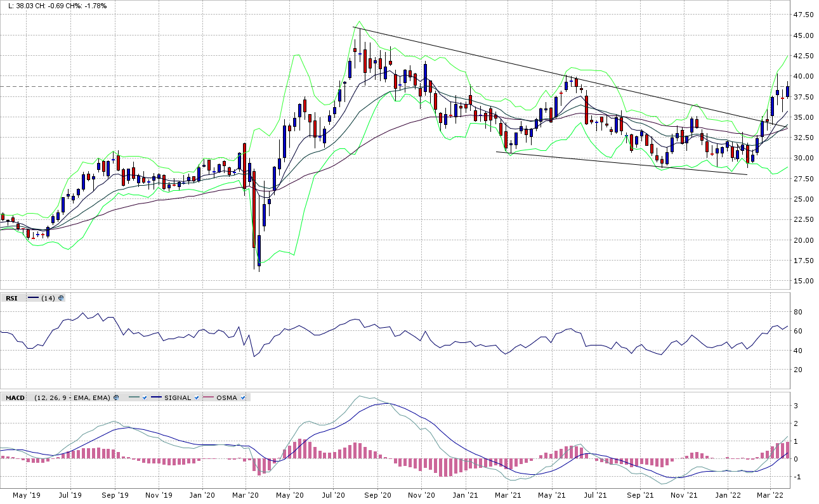The height and width of the screenshot is (504, 819).
Task: Edit the RSI (14) period parameter
Action: coord(48,298)
